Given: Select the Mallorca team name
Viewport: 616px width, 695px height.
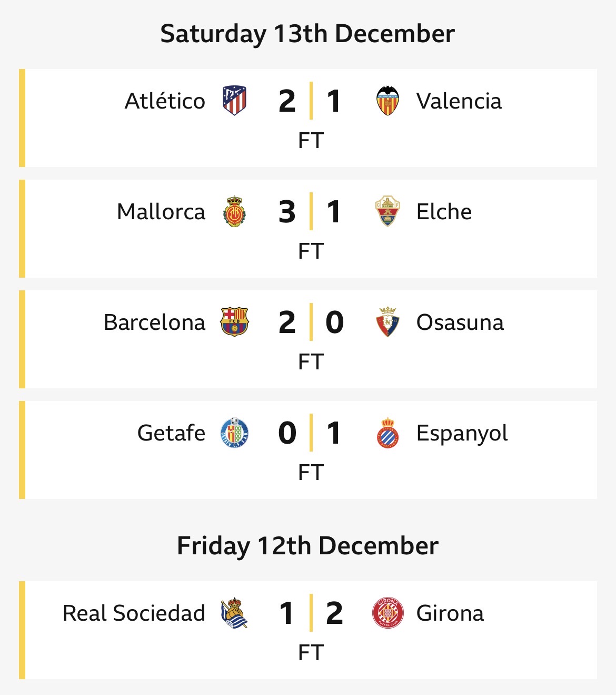Looking at the screenshot, I should point(161,212).
